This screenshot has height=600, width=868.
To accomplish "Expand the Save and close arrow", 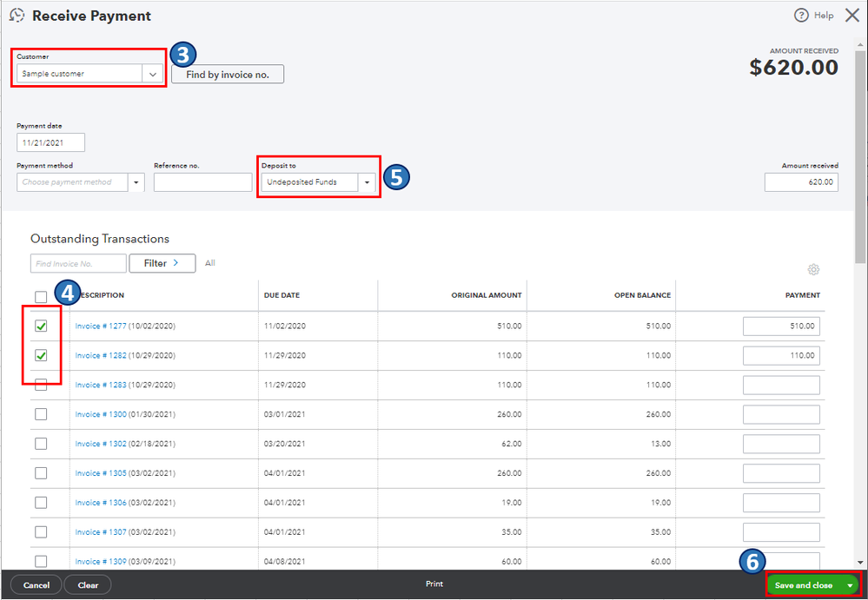I will [x=850, y=585].
